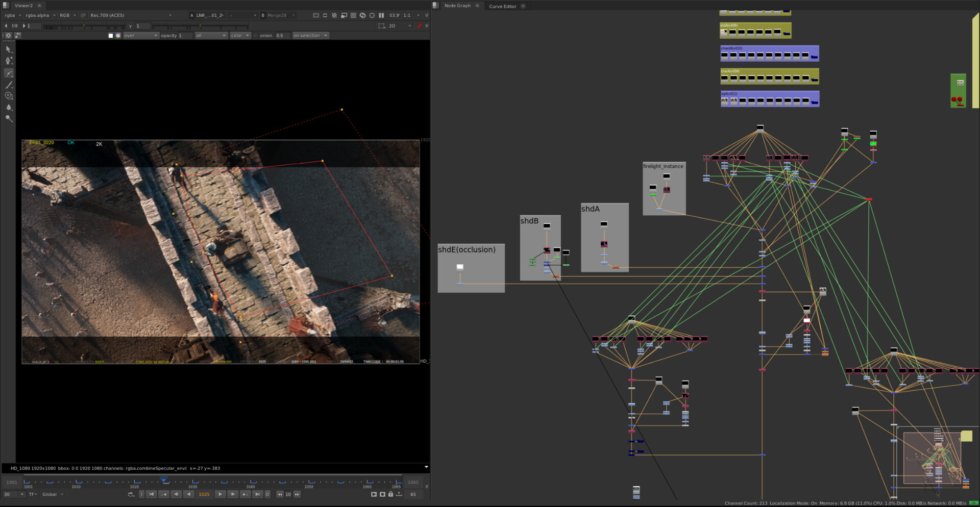Activate the Bezier curve tool
The image size is (980, 507).
(x=9, y=73)
